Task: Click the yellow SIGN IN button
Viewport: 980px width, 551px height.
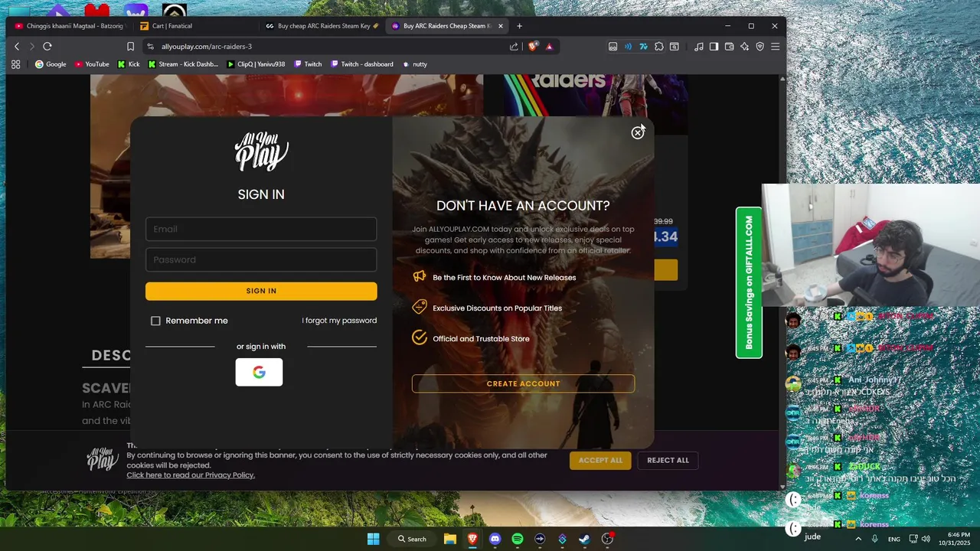Action: click(x=261, y=291)
